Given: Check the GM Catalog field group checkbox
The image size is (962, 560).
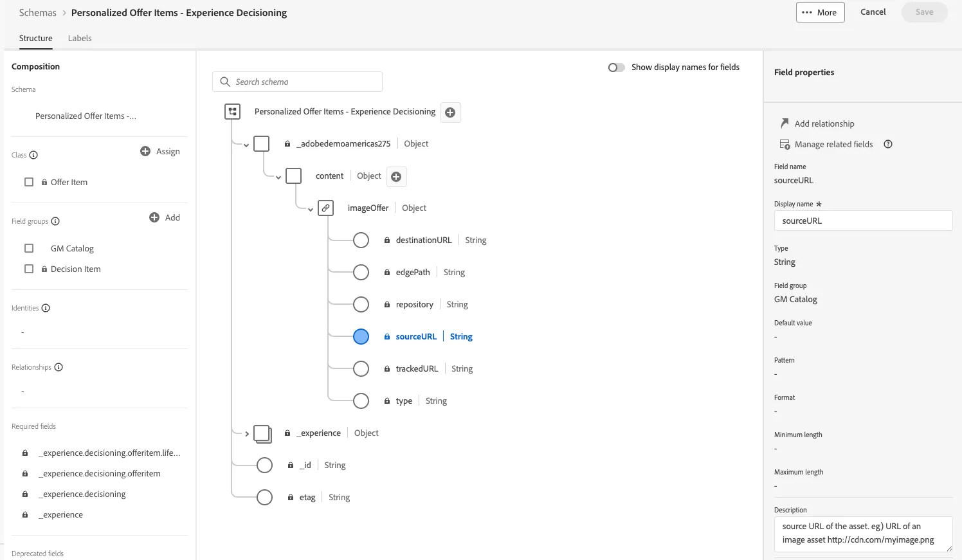Looking at the screenshot, I should point(29,248).
